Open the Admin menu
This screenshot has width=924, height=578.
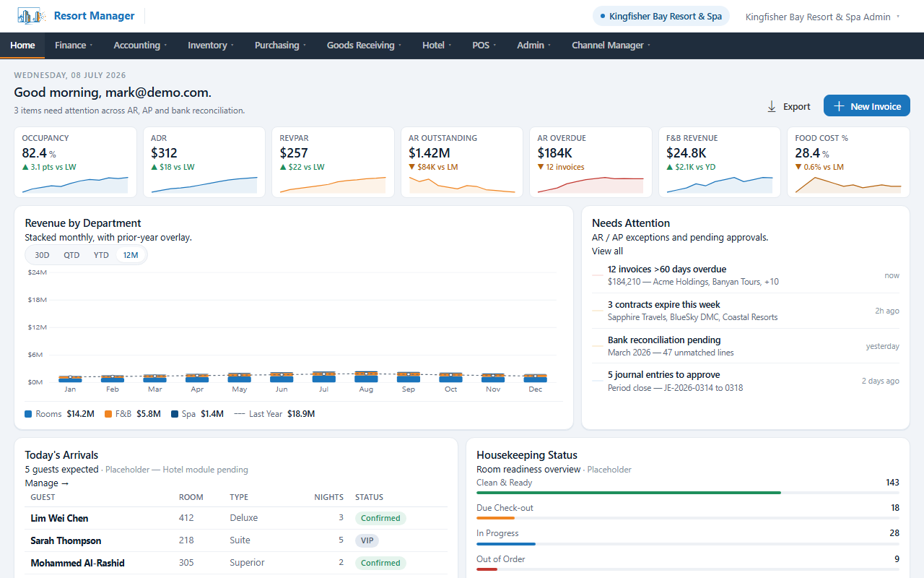534,45
